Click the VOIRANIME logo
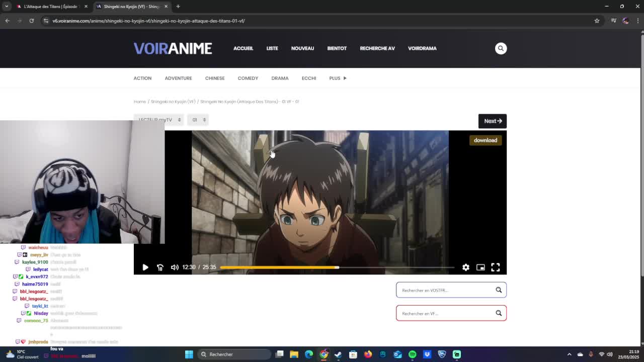 [173, 48]
